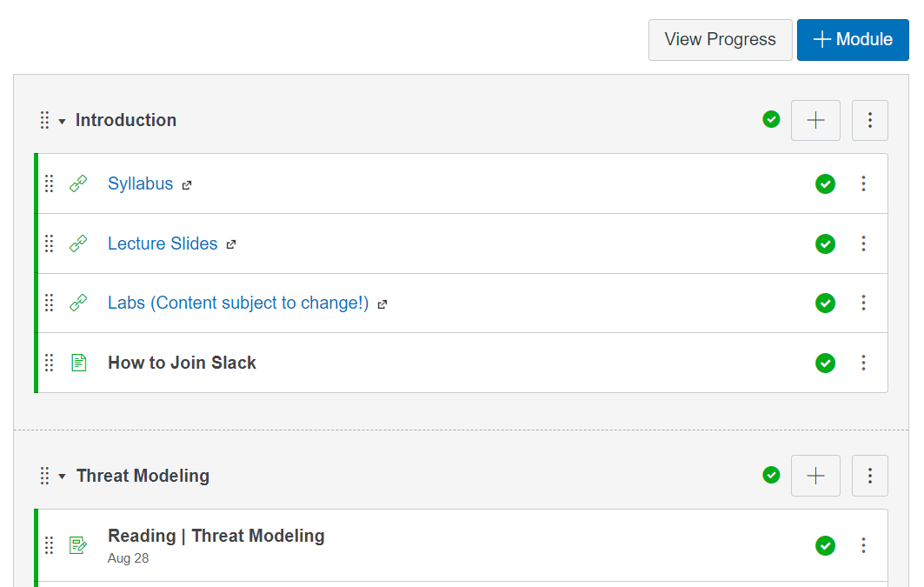The image size is (924, 587).
Task: Collapse the Introduction module
Action: tap(63, 121)
